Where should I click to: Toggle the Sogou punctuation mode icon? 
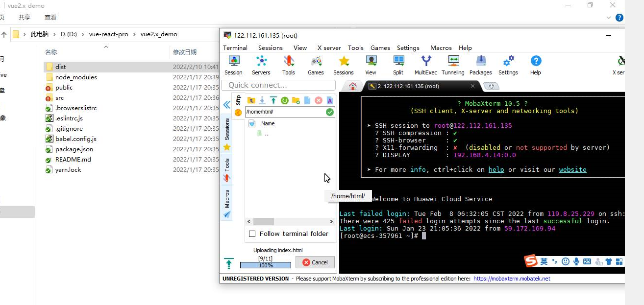click(555, 262)
